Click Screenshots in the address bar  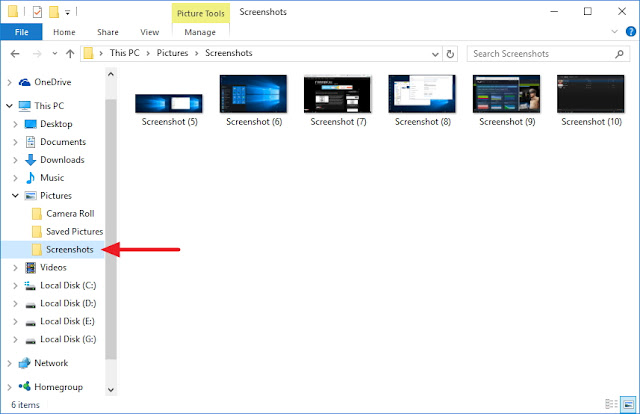tap(229, 53)
